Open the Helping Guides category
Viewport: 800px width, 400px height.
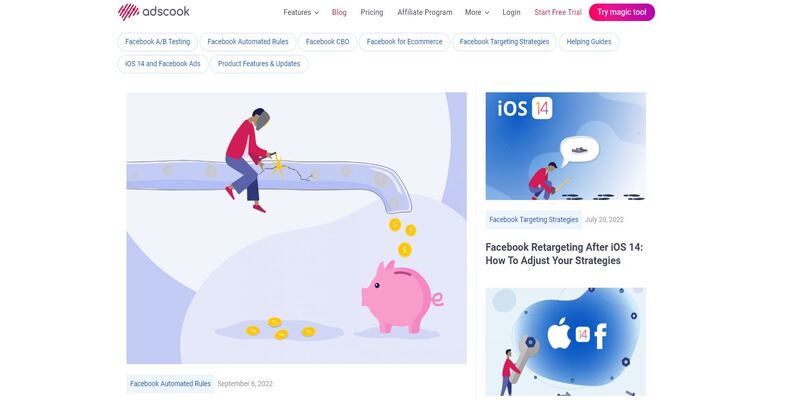point(589,42)
